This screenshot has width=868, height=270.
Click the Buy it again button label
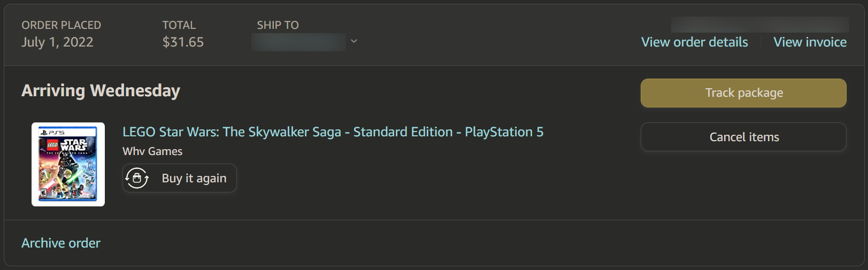(194, 178)
